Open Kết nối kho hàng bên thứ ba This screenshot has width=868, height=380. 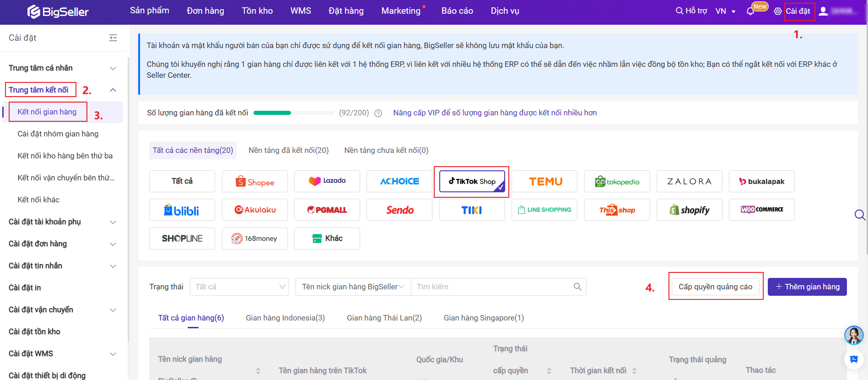pyautogui.click(x=65, y=156)
